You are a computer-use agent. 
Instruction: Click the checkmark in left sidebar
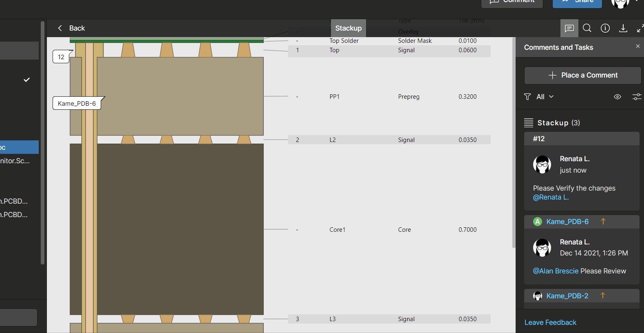(27, 80)
